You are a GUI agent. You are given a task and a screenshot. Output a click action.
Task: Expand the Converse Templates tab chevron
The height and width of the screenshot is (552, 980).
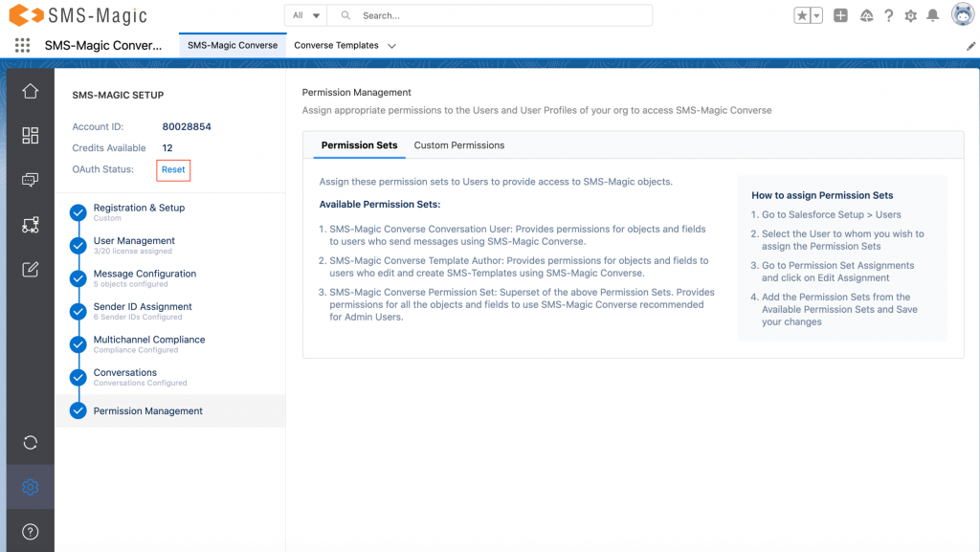[x=391, y=46]
